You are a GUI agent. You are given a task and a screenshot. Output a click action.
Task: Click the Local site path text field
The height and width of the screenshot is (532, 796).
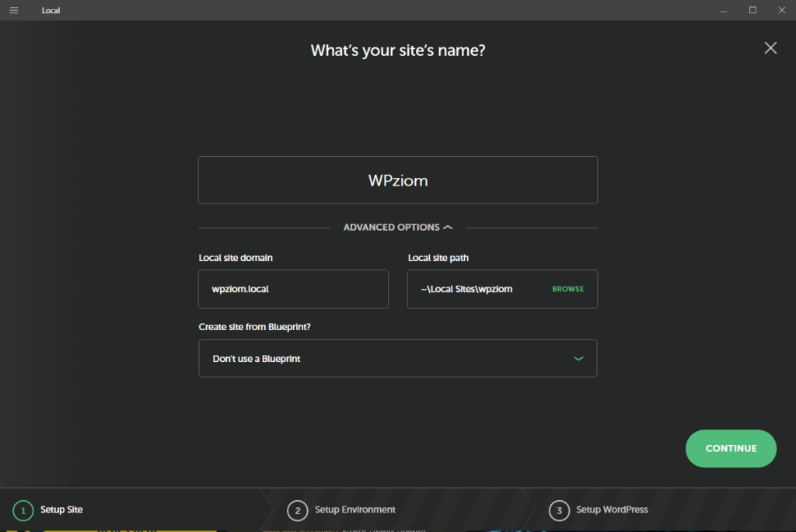pyautogui.click(x=474, y=289)
